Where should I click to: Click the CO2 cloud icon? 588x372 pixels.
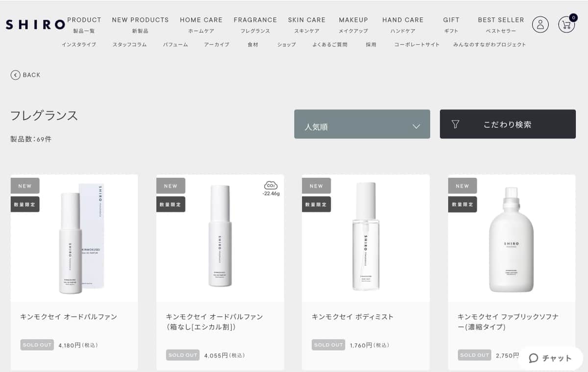(x=270, y=185)
